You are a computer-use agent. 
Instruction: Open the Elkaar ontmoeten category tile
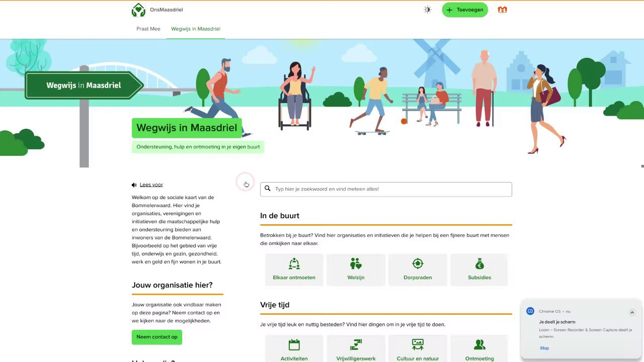click(x=294, y=269)
